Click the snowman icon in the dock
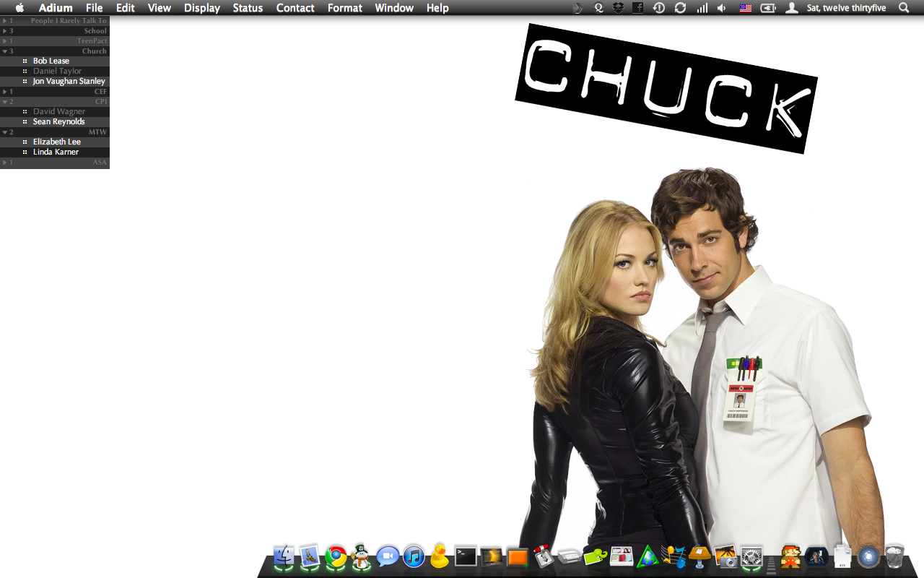The width and height of the screenshot is (924, 578). click(361, 556)
